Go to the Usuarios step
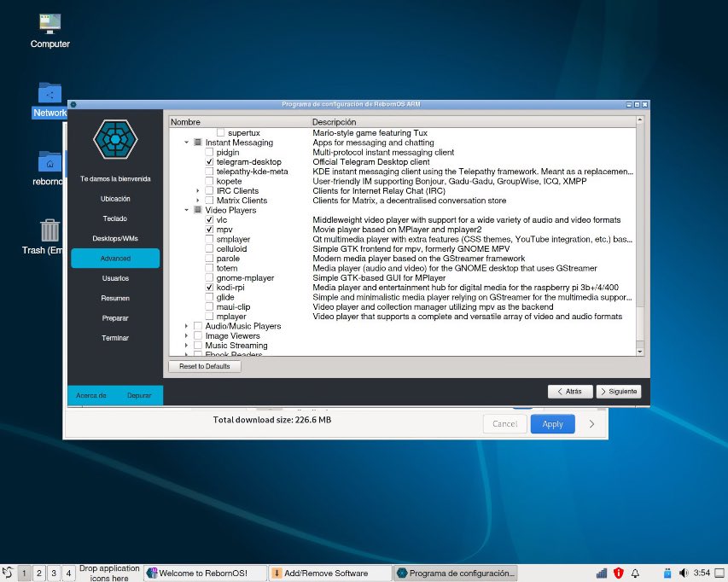728x582 pixels. [115, 278]
